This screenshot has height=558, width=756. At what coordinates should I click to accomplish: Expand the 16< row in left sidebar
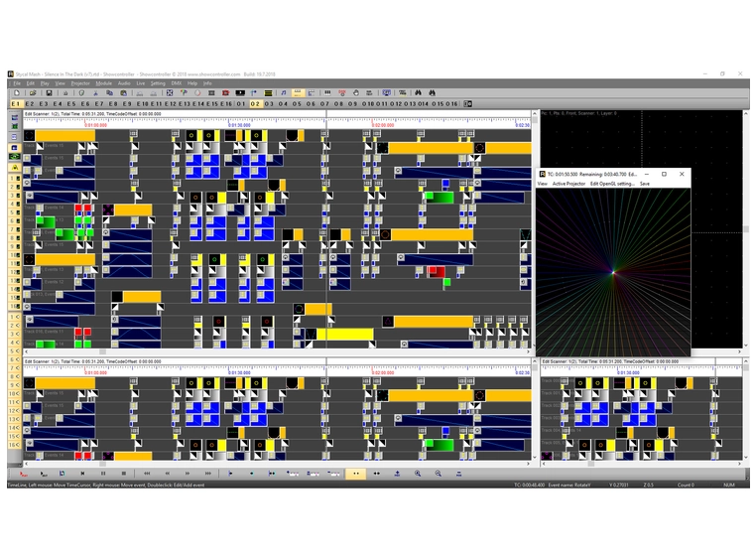click(15, 445)
